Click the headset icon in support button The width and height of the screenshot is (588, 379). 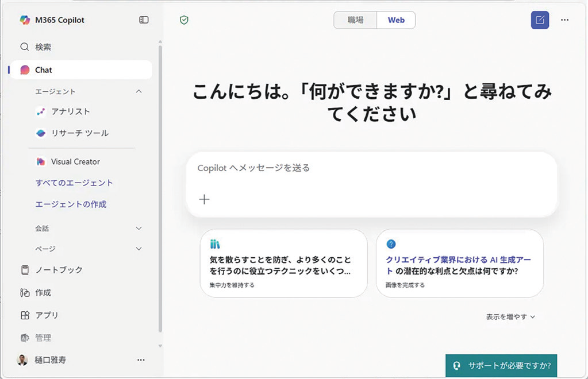coord(456,366)
